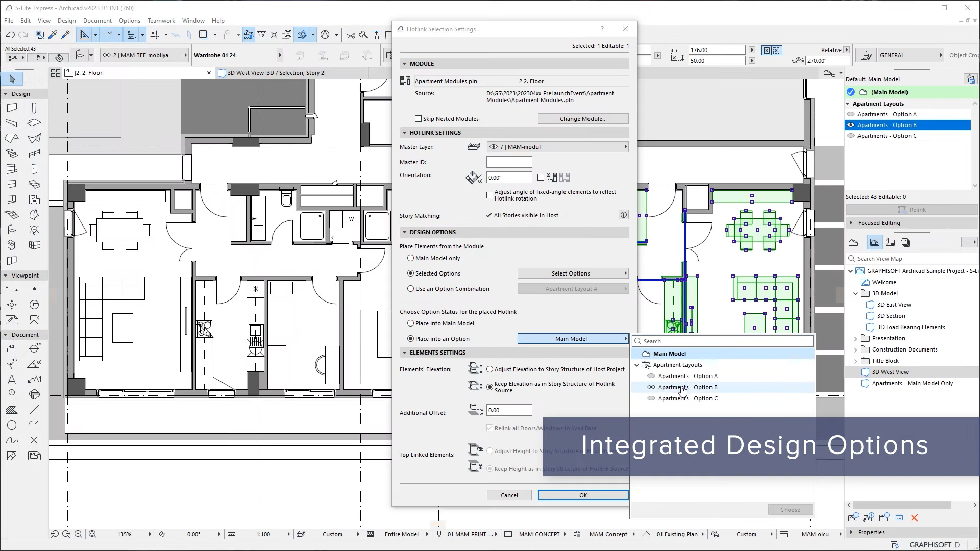Click the help question mark in dialog
The image size is (980, 551).
[x=602, y=29]
